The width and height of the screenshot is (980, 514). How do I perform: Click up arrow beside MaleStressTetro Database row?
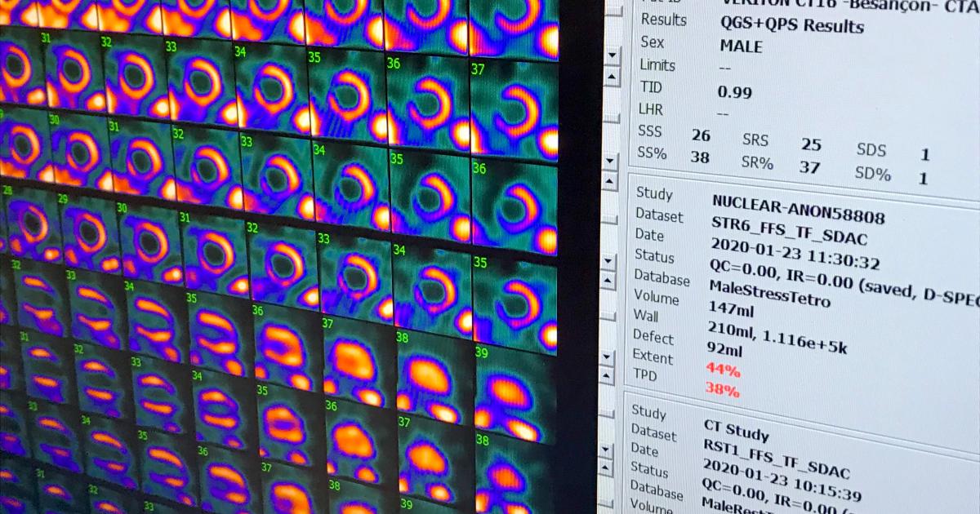[608, 281]
